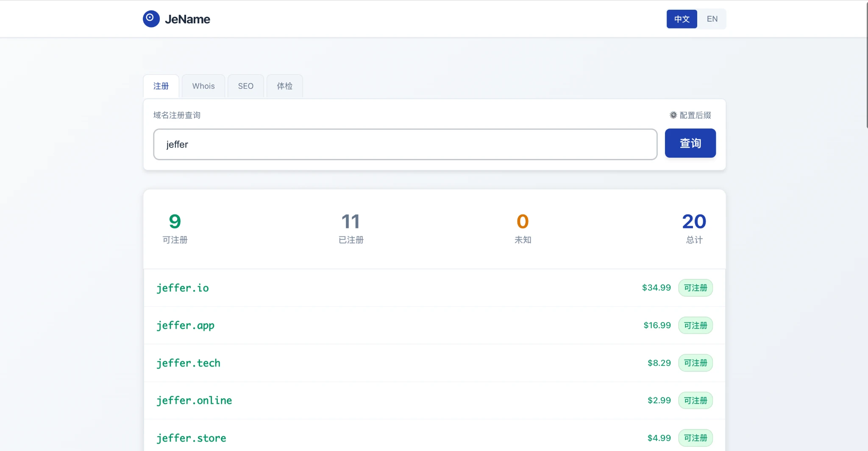Switch language to EN
The width and height of the screenshot is (868, 451).
pyautogui.click(x=712, y=19)
